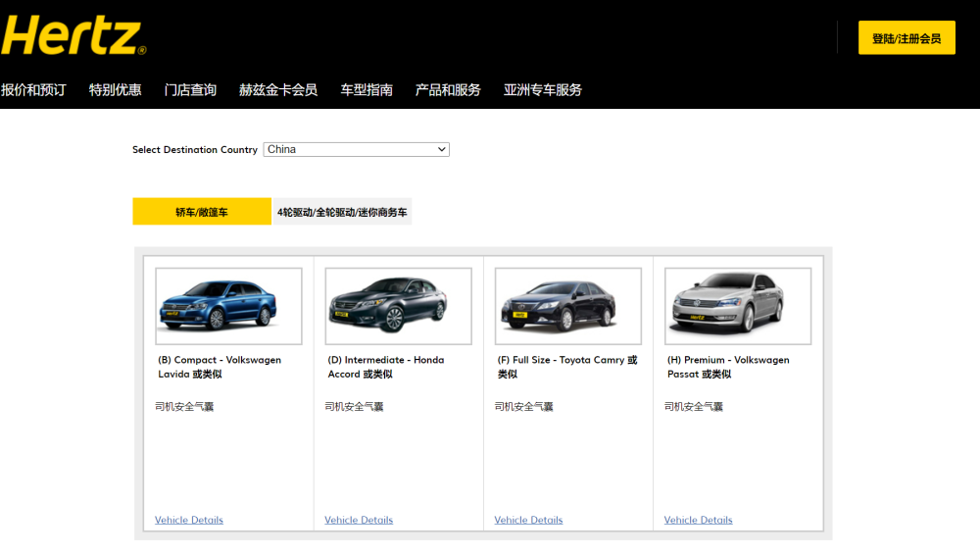Click 司机安全气囊 text under Honda Accord
980x556 pixels.
[354, 407]
